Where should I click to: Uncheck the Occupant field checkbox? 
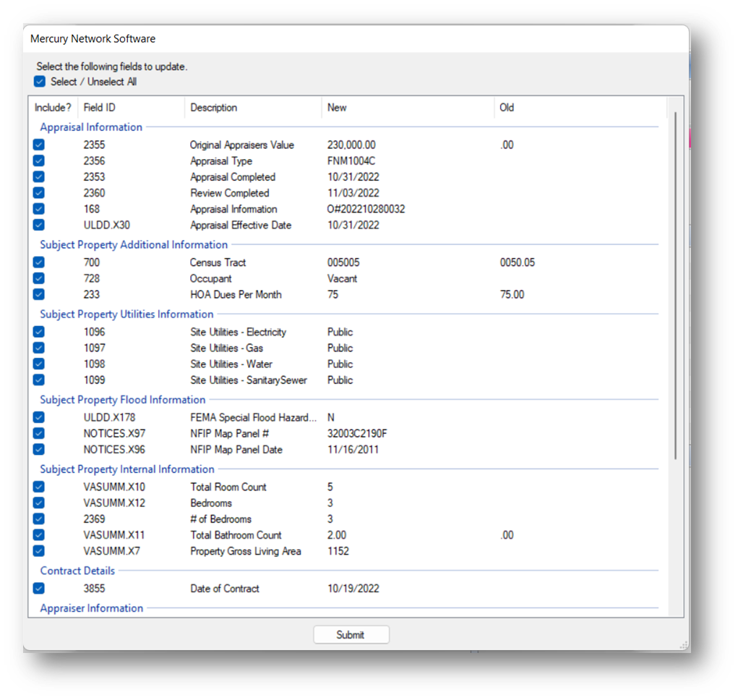coord(39,278)
